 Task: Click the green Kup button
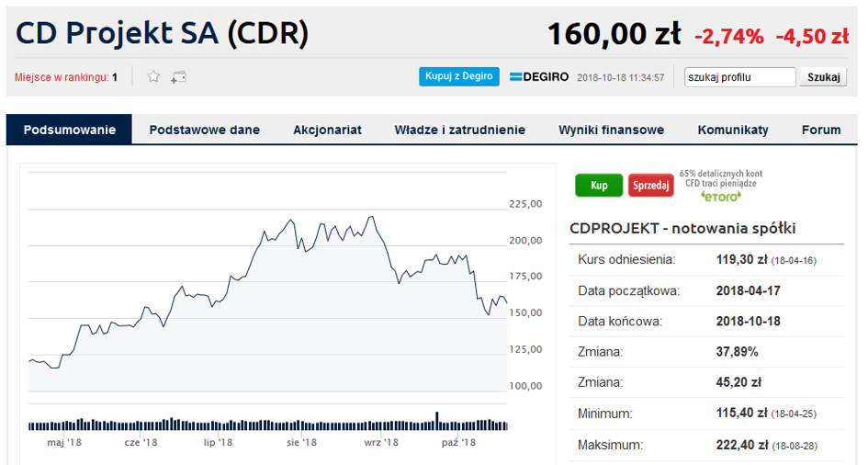point(599,186)
